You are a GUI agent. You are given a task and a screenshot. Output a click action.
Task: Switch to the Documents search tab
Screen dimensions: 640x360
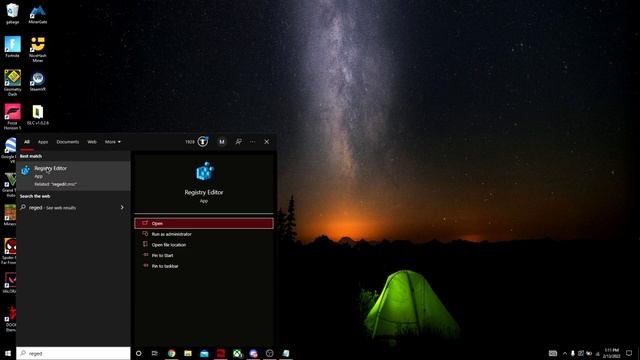coord(67,142)
